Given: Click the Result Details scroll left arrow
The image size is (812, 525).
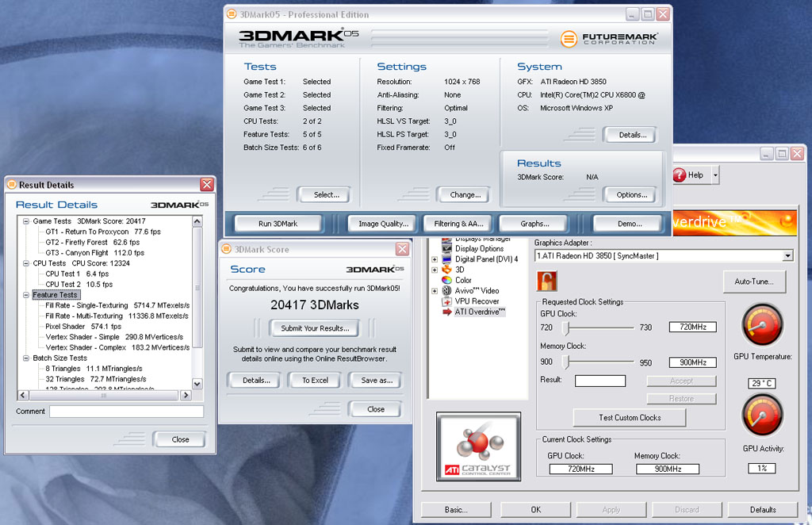Looking at the screenshot, I should pyautogui.click(x=23, y=395).
